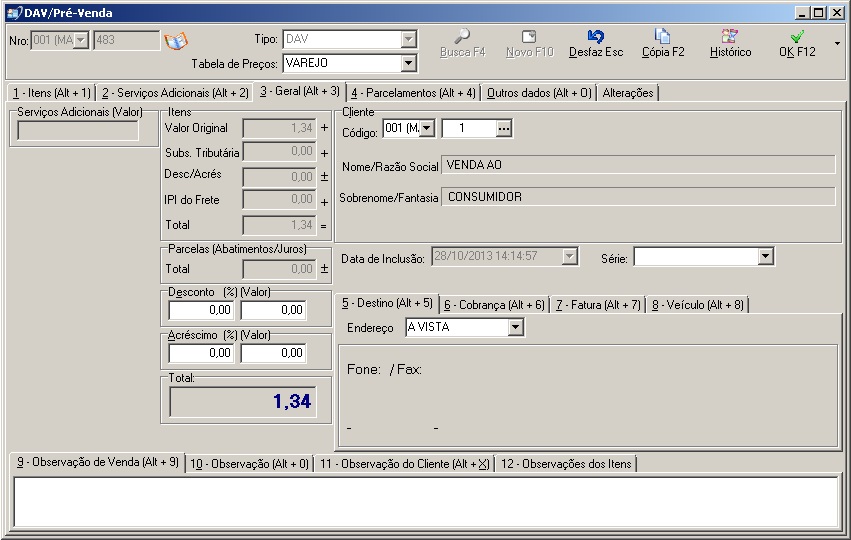Open the 4 - Parcelamentos tab
This screenshot has width=851, height=540.
[413, 93]
